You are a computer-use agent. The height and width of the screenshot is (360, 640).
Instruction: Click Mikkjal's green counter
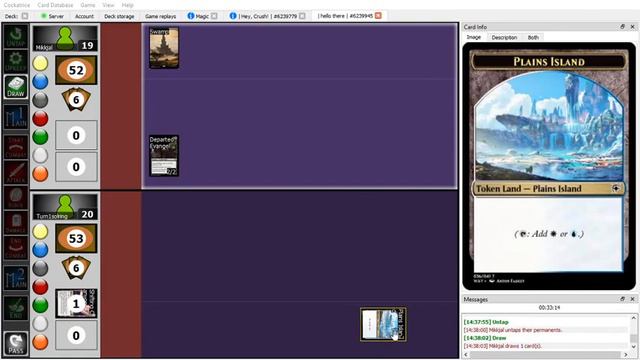(x=40, y=137)
